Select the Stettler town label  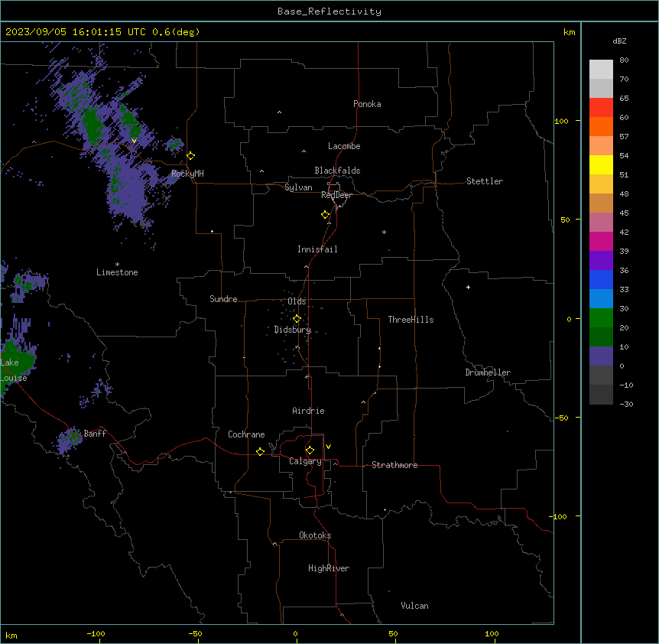tap(485, 181)
